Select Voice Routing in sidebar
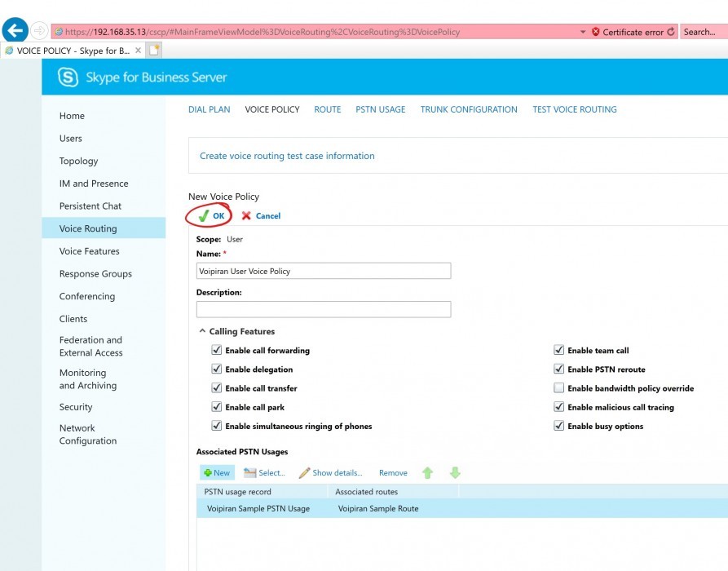The image size is (728, 571). pos(104,228)
